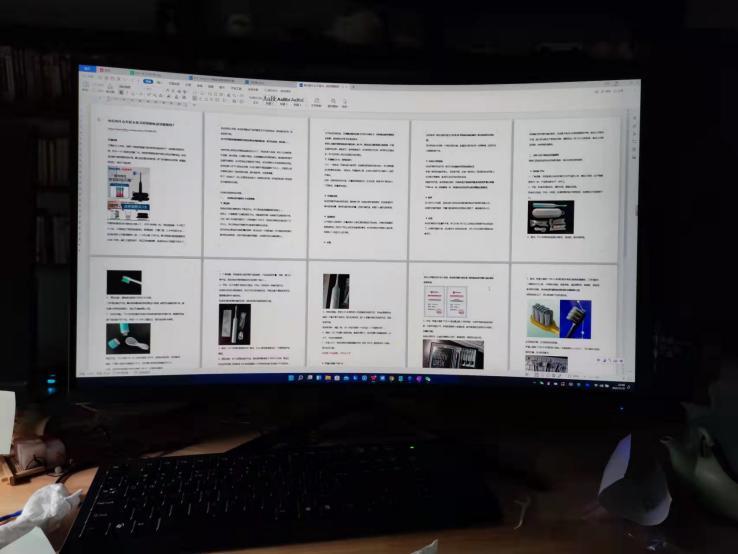Screen dimensions: 738x554
Task: Open the magnifier Find and Replace ribbon icon
Action: coord(333,102)
